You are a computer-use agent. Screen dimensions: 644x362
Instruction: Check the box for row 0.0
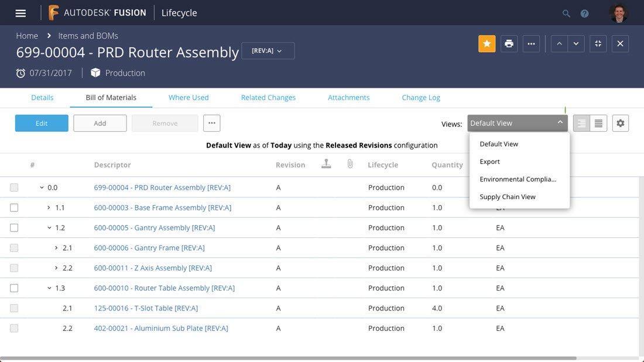(14, 187)
